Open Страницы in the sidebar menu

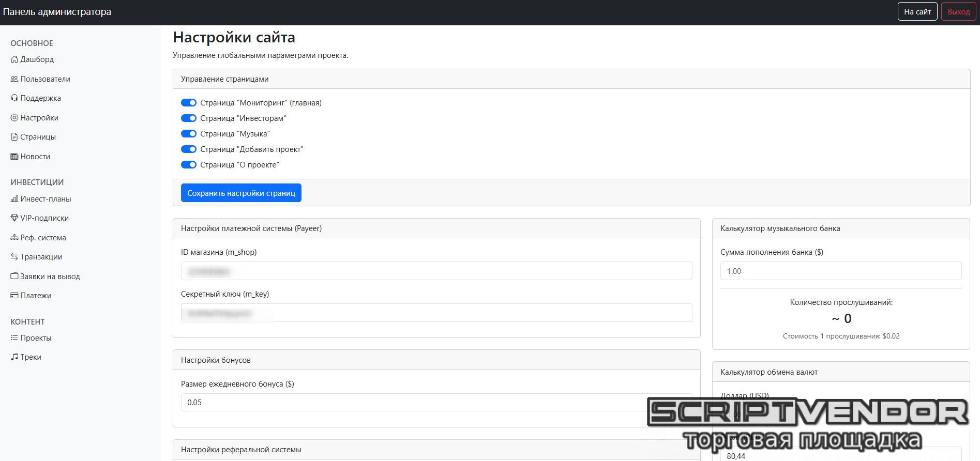coord(38,137)
